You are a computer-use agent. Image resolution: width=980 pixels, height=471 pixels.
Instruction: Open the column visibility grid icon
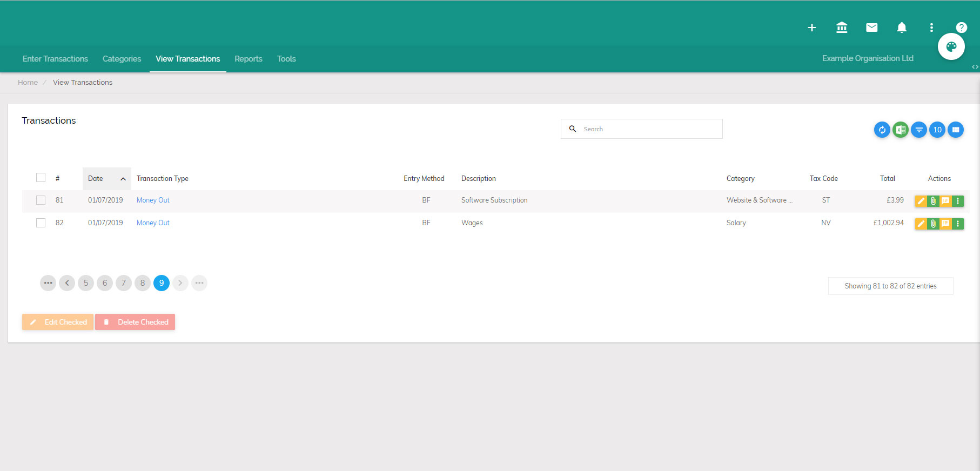[956, 130]
